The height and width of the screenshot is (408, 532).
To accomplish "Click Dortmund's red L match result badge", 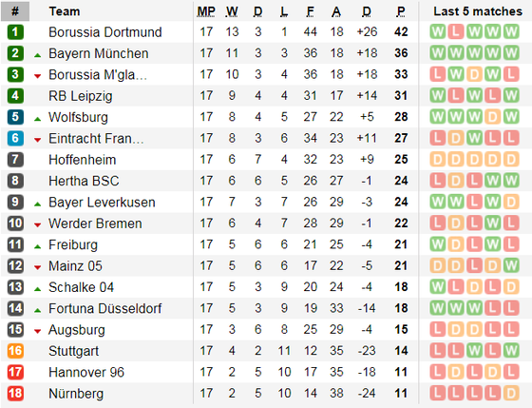I will pos(456,32).
